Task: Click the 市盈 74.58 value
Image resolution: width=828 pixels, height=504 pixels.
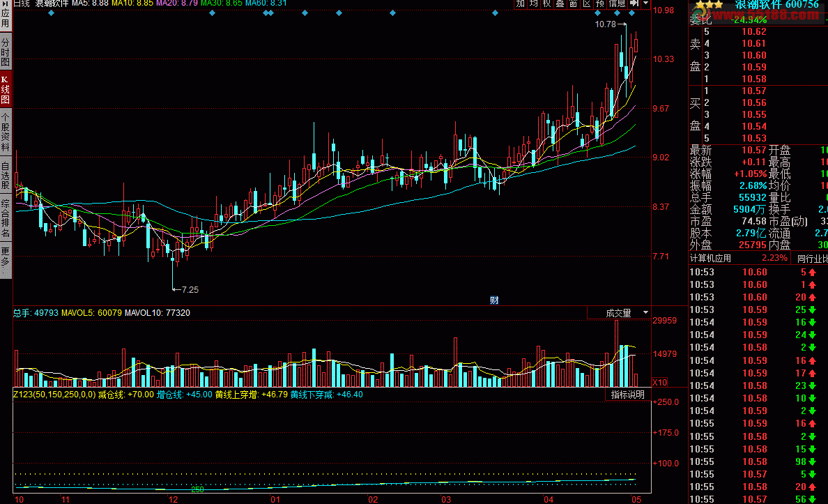Action: [753, 222]
